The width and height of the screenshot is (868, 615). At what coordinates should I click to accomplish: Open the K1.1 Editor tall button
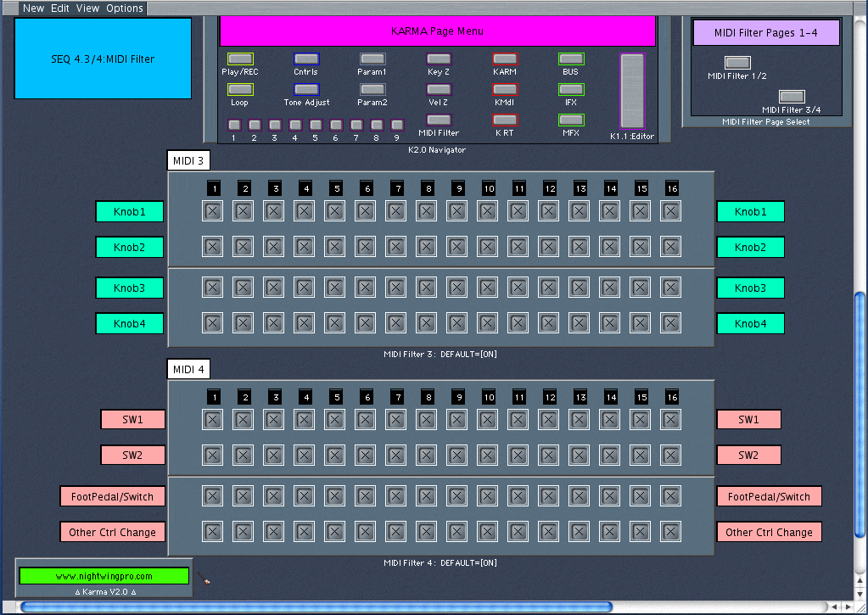(632, 91)
